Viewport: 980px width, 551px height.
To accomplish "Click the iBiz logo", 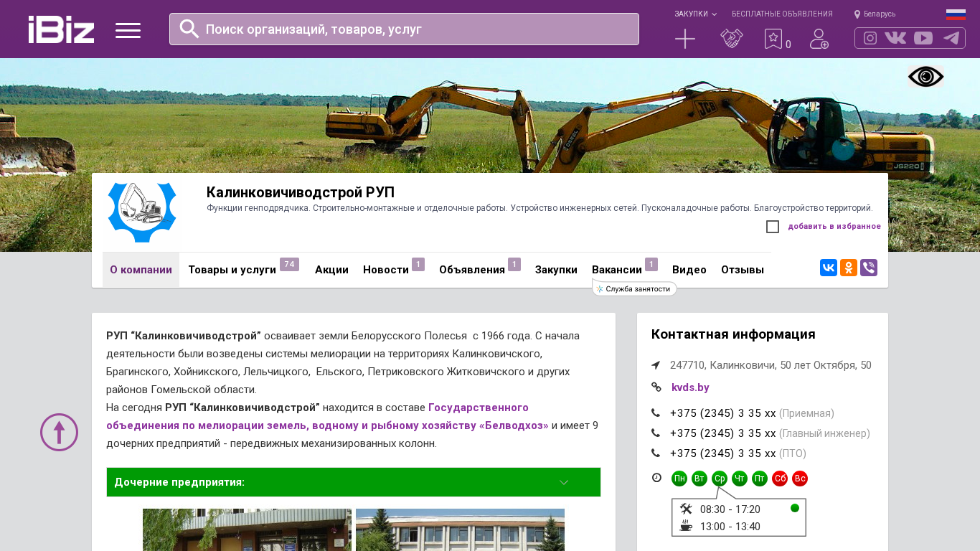I will [61, 29].
